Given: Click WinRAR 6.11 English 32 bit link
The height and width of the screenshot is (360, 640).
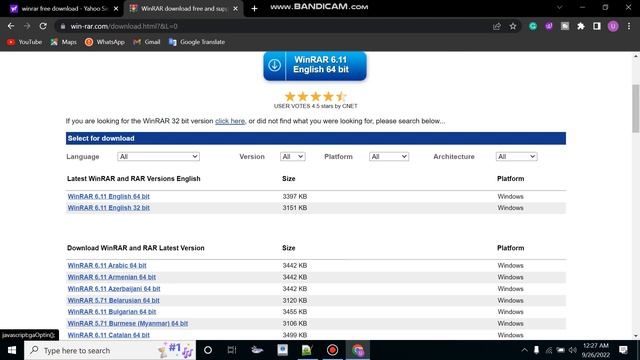Looking at the screenshot, I should (109, 208).
